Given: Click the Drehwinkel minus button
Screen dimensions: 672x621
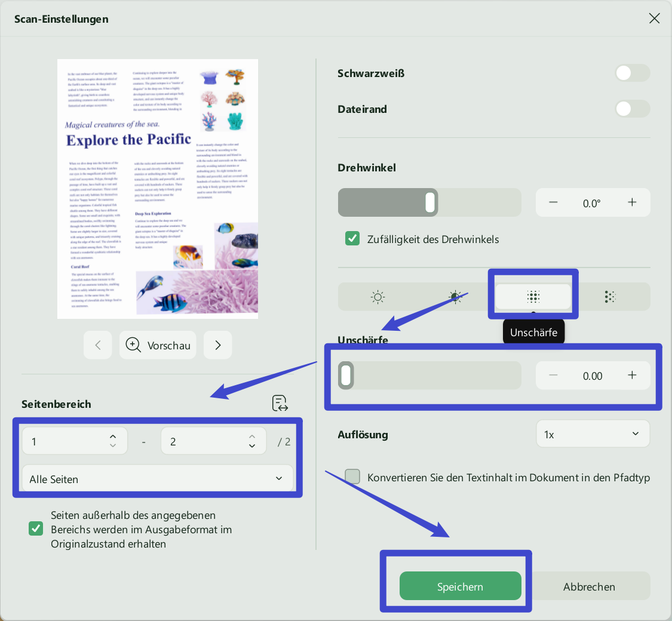Looking at the screenshot, I should tap(553, 202).
